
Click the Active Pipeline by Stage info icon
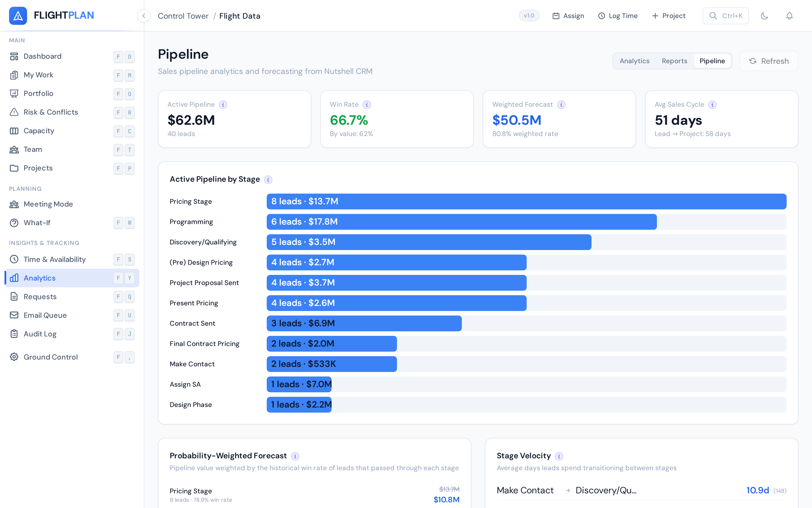coord(268,180)
